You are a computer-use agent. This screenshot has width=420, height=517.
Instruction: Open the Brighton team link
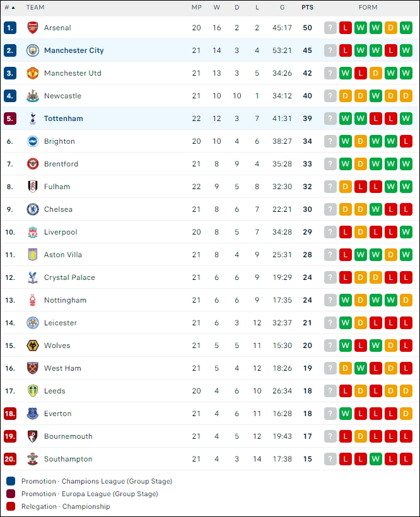pos(59,141)
